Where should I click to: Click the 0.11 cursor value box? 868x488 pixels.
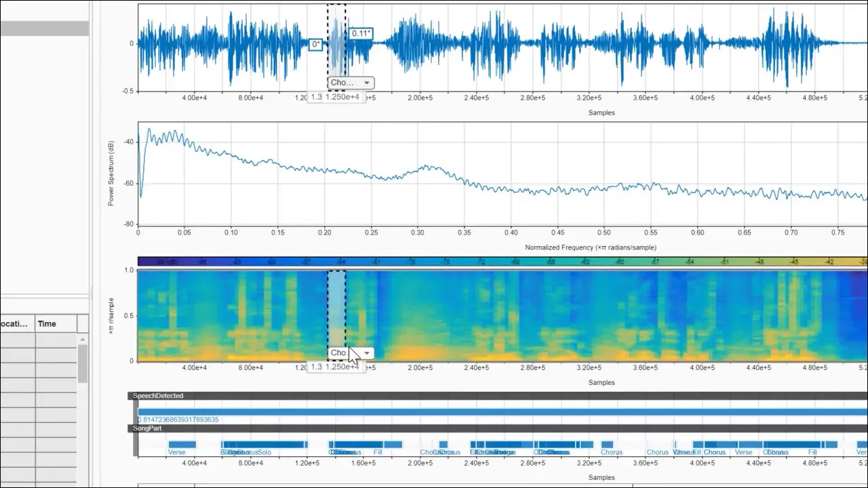coord(361,33)
